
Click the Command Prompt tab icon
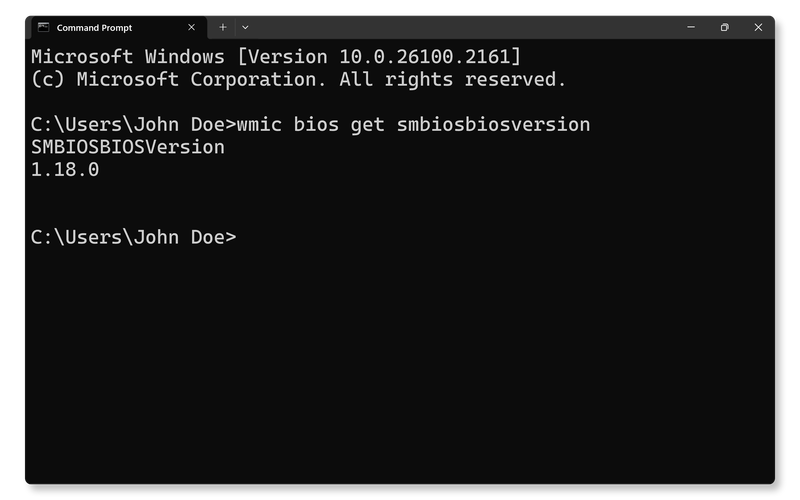click(x=43, y=27)
